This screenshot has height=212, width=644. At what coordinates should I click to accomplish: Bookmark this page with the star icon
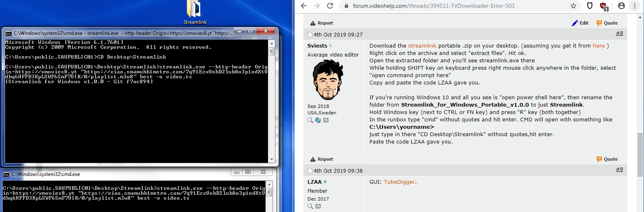[x=573, y=6]
